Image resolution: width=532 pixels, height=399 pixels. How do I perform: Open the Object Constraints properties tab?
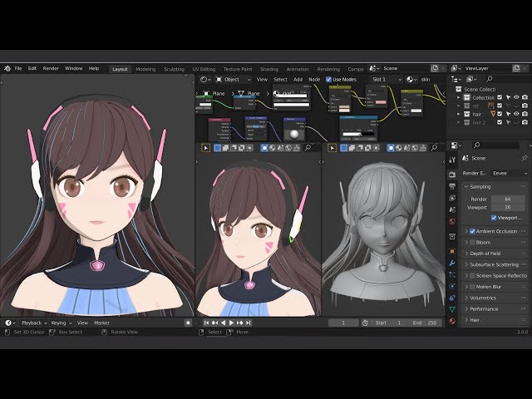452,298
